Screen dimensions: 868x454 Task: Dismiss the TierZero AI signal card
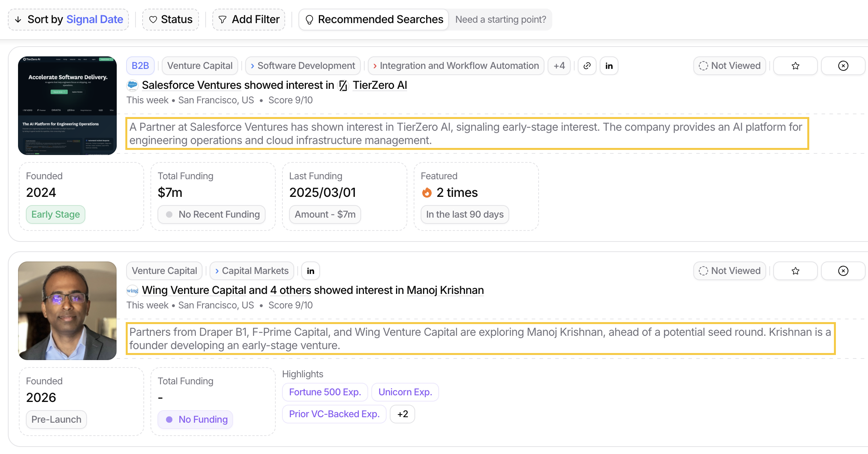843,66
